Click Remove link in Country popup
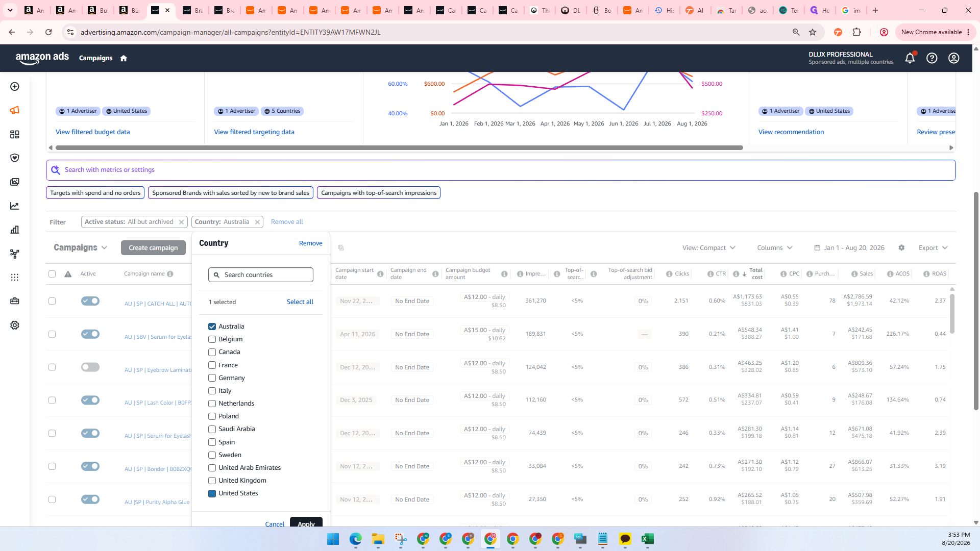 [x=311, y=243]
